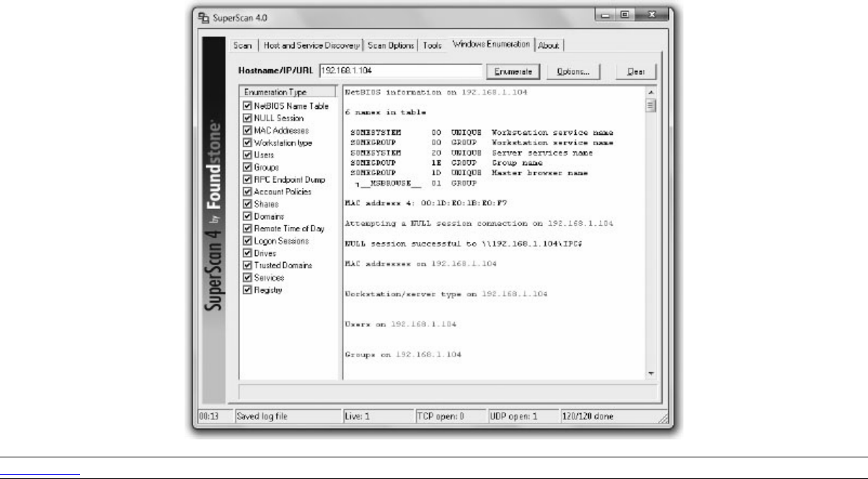Click the Enumeration Type column header
Viewport: 868px width, 479px height.
point(288,92)
